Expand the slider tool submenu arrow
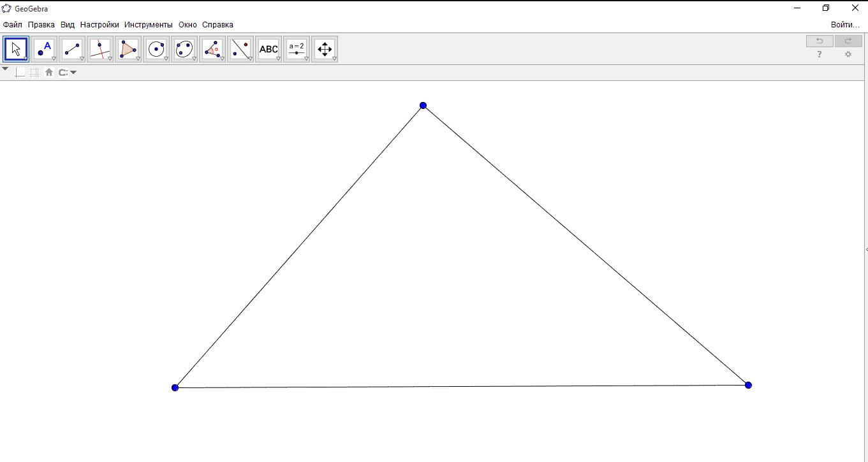 pos(306,59)
